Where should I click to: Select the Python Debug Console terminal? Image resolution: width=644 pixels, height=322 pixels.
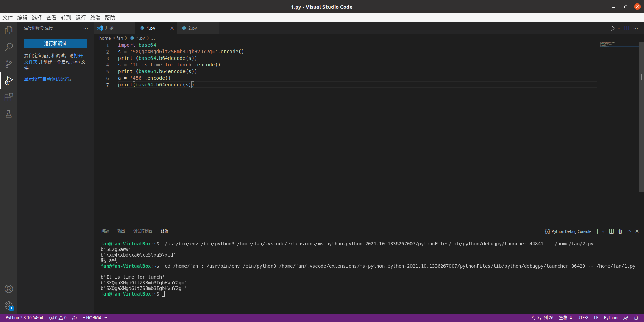(568, 231)
